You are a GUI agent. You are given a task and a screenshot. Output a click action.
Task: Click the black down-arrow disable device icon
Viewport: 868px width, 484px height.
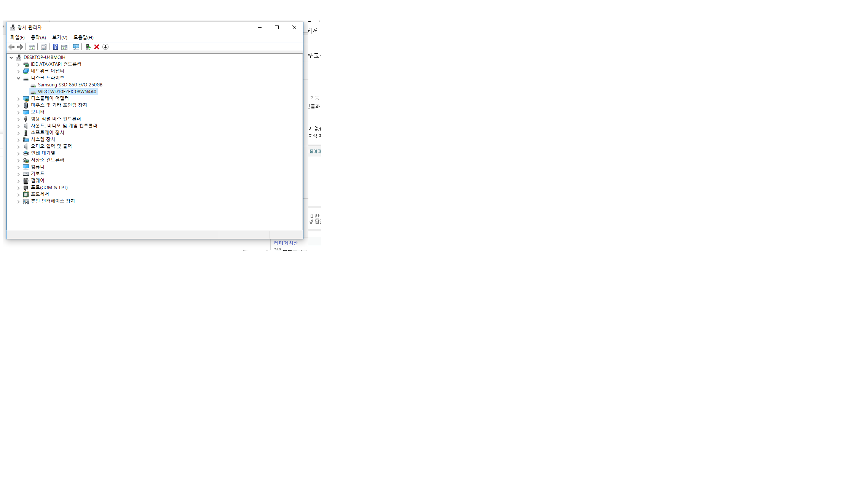105,47
